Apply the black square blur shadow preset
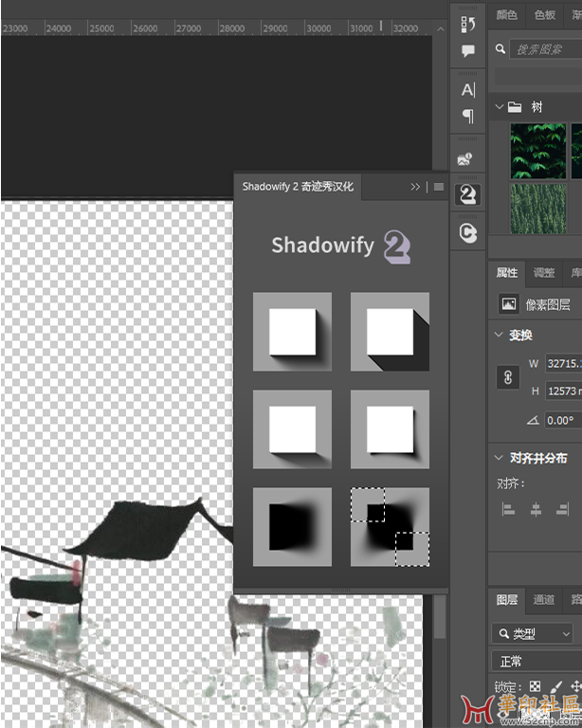This screenshot has width=582, height=728. point(292,526)
